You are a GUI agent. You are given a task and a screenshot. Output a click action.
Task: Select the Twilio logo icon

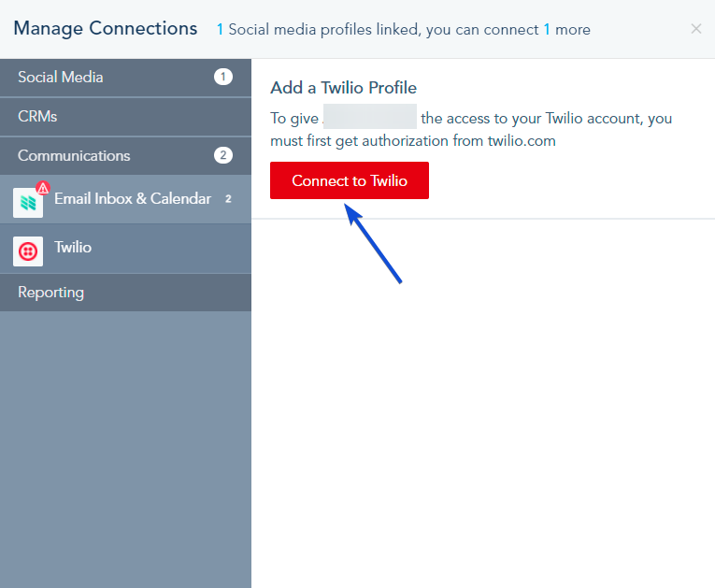[x=28, y=251]
